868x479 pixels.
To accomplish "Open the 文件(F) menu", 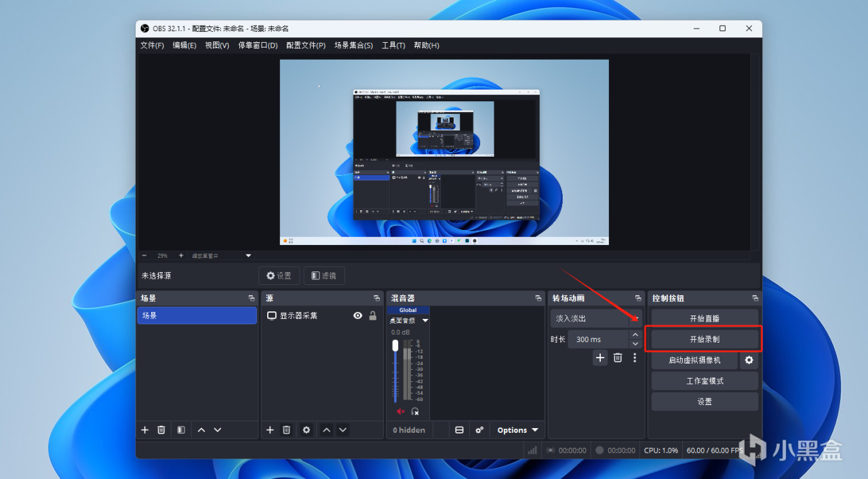I will (x=152, y=45).
